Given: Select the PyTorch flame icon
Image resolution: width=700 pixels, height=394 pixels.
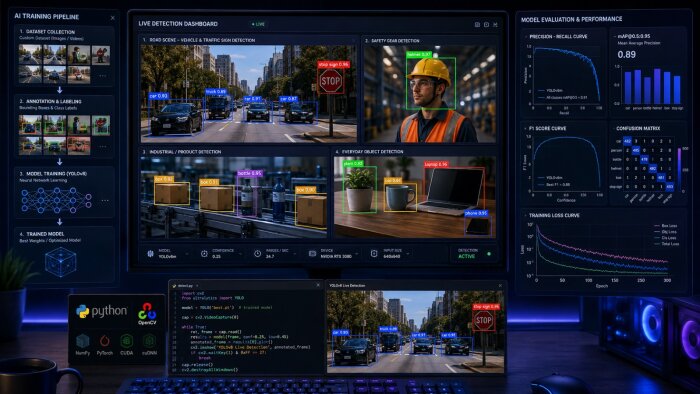Looking at the screenshot, I should pos(104,341).
